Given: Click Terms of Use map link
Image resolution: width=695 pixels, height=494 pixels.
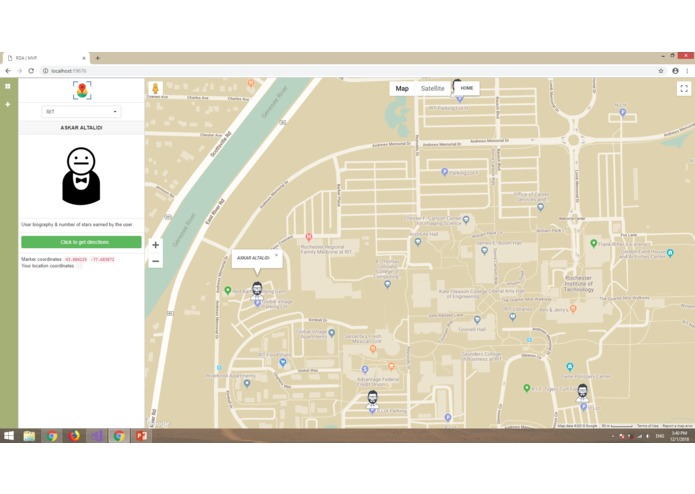Looking at the screenshot, I should (x=648, y=426).
